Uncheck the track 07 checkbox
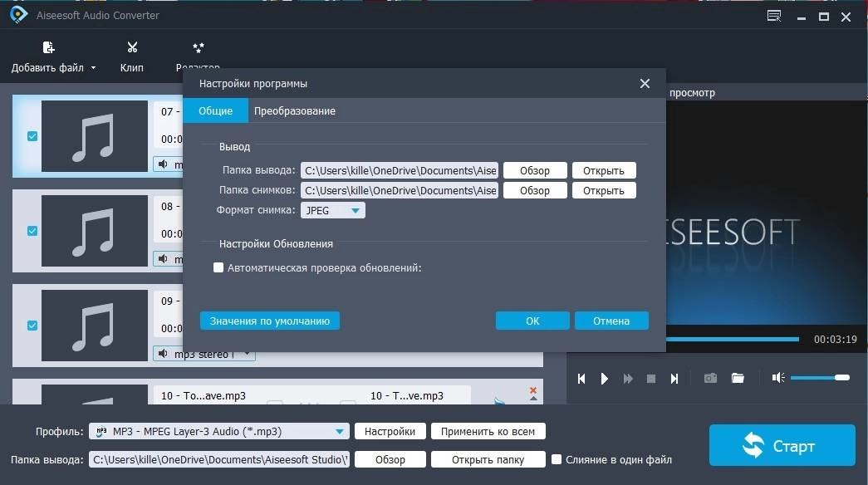 [x=32, y=136]
